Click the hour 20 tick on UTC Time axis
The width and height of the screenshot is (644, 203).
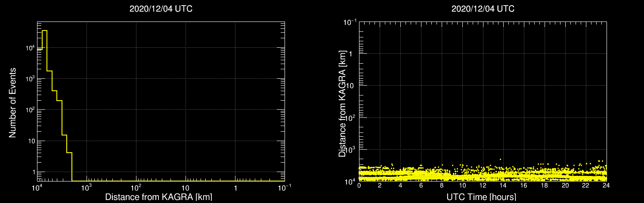(565, 186)
